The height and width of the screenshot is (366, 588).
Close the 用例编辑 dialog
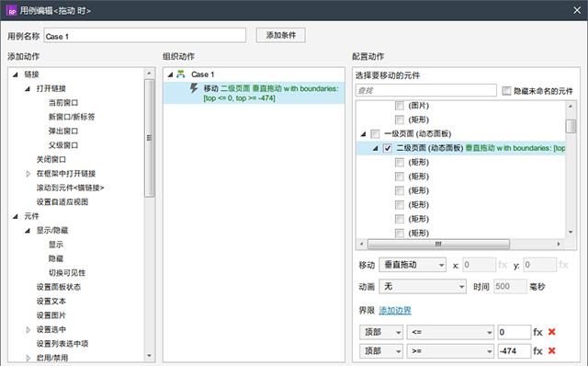[577, 10]
